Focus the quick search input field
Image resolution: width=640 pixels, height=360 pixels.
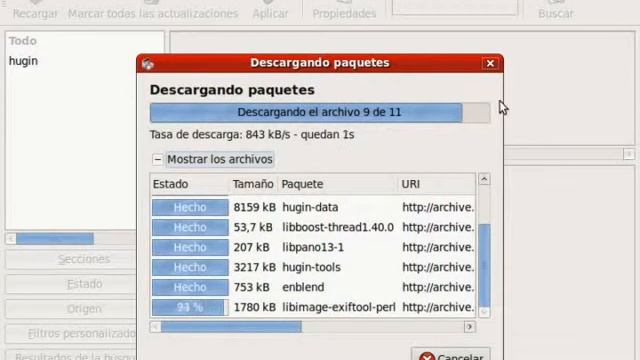pyautogui.click(x=455, y=7)
